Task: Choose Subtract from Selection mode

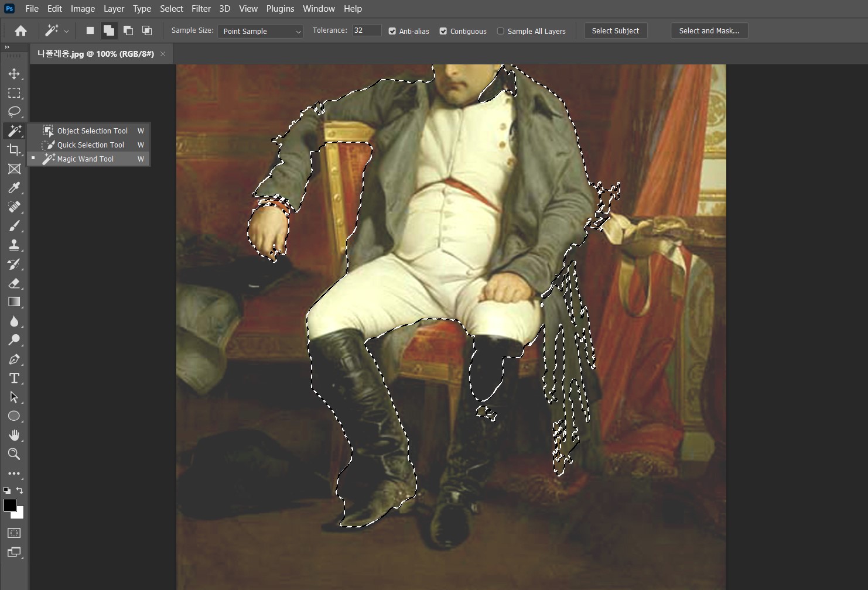Action: [x=128, y=30]
